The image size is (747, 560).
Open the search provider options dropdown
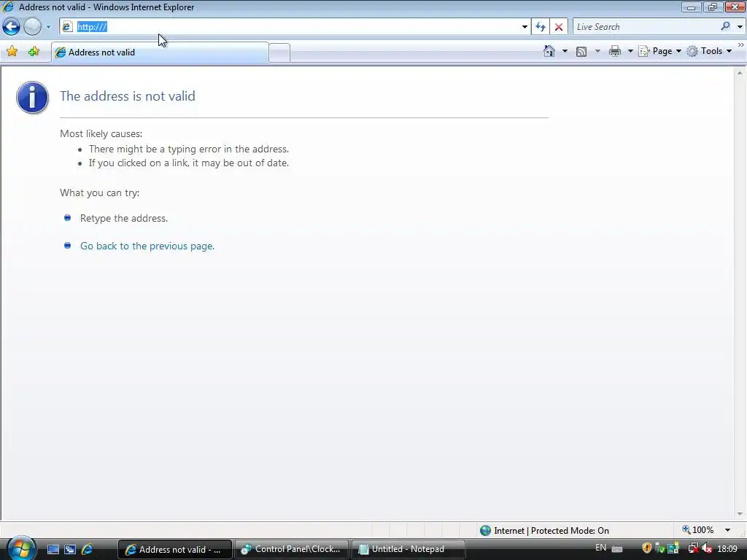click(x=740, y=27)
